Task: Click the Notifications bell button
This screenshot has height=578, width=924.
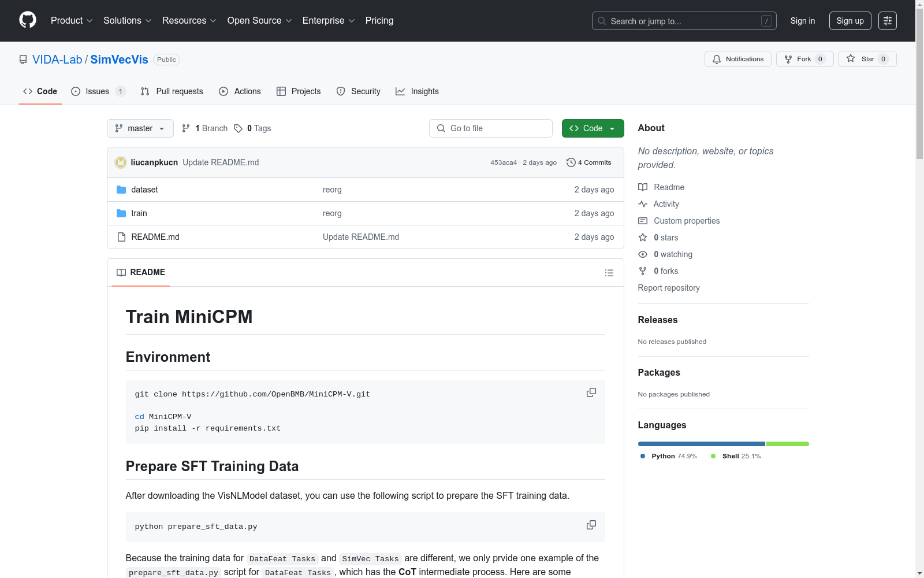Action: (x=737, y=59)
